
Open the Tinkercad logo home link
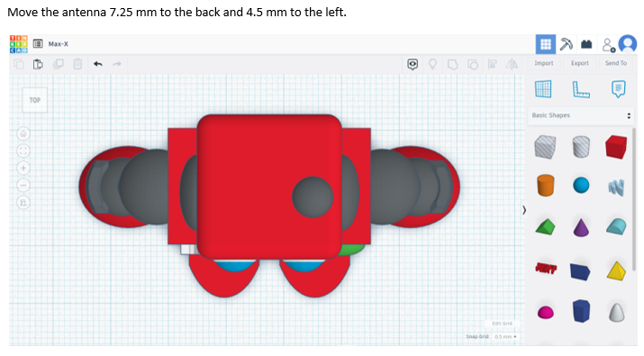click(19, 44)
